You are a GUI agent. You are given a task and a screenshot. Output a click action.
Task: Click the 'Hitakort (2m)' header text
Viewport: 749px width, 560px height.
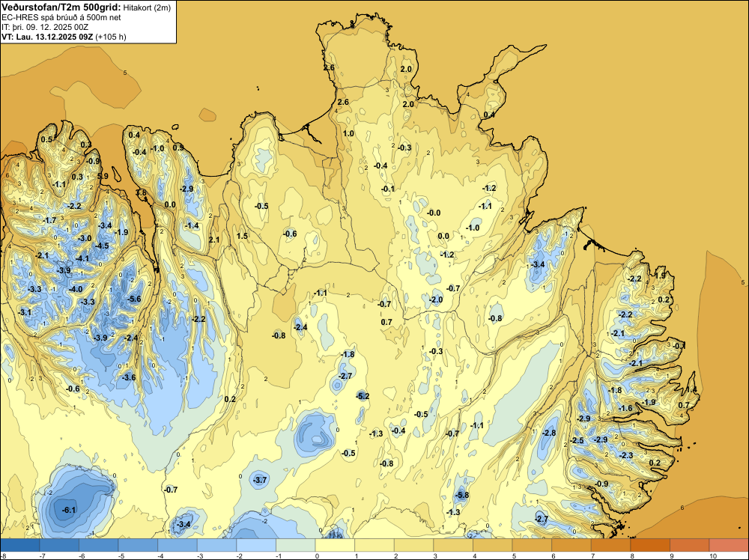(146, 7)
